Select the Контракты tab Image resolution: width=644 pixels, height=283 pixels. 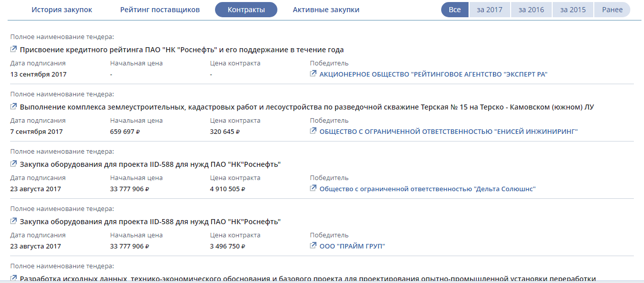246,10
